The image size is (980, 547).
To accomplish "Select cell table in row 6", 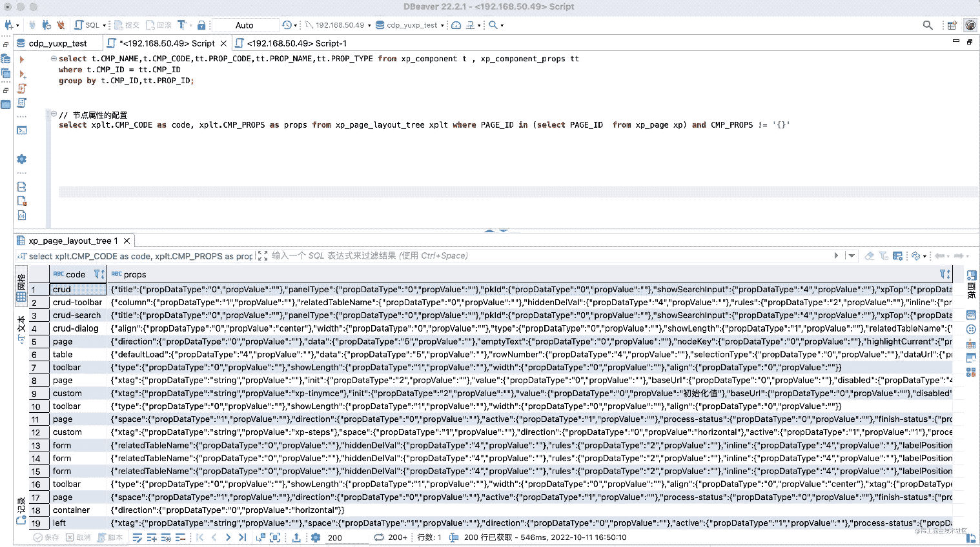I will 77,354.
